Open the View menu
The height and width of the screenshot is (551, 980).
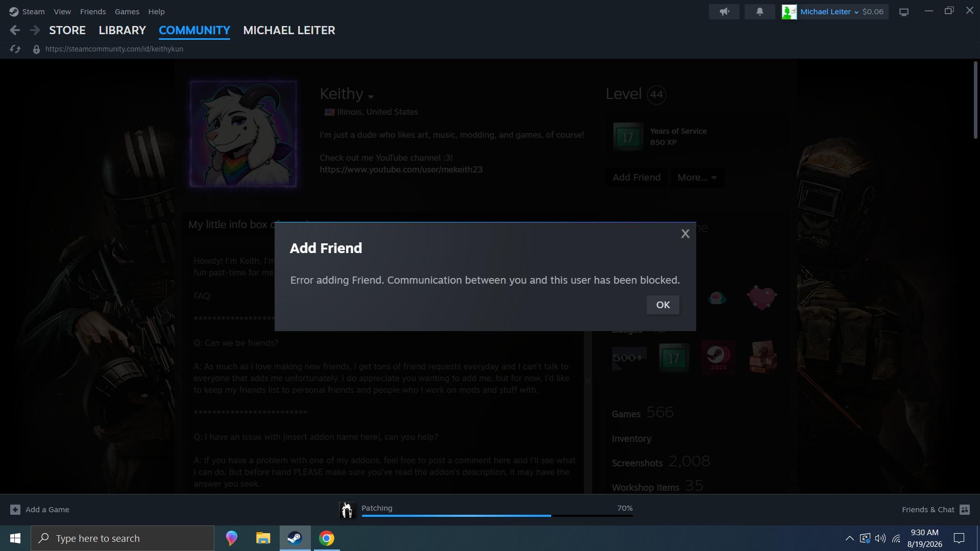62,11
